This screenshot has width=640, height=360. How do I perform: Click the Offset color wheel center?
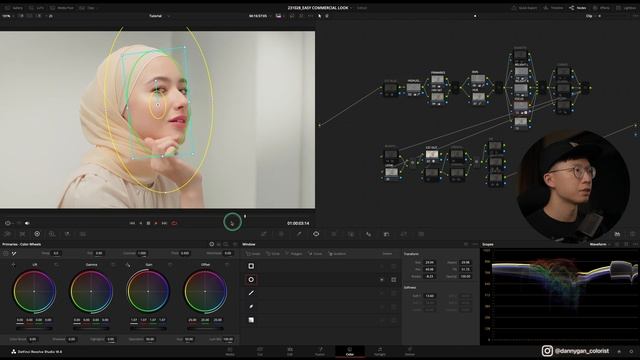(205, 291)
